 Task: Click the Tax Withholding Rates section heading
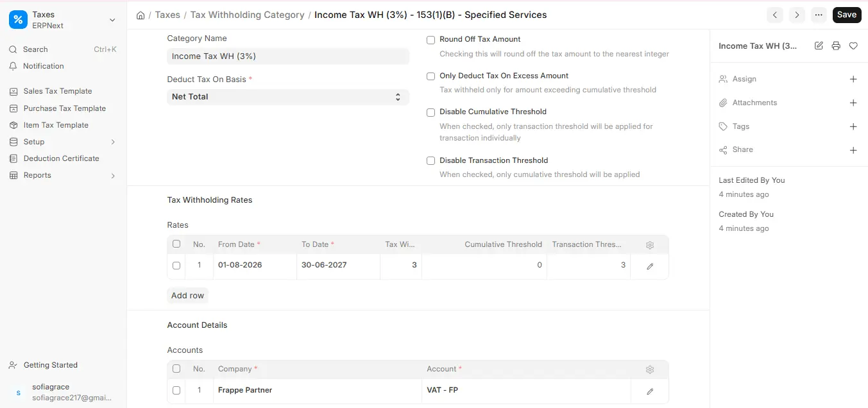[x=210, y=200]
